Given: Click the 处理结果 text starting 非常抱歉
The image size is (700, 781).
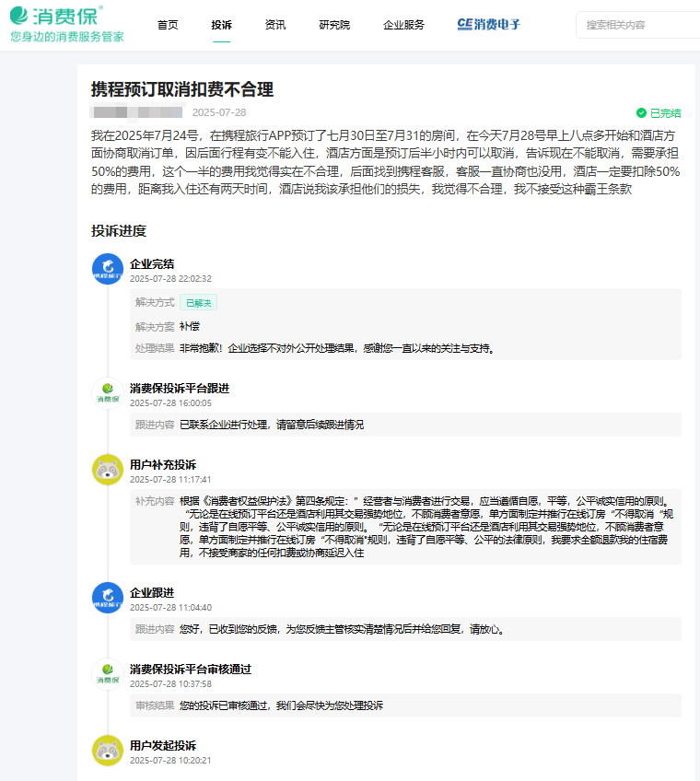Looking at the screenshot, I should pyautogui.click(x=338, y=348).
